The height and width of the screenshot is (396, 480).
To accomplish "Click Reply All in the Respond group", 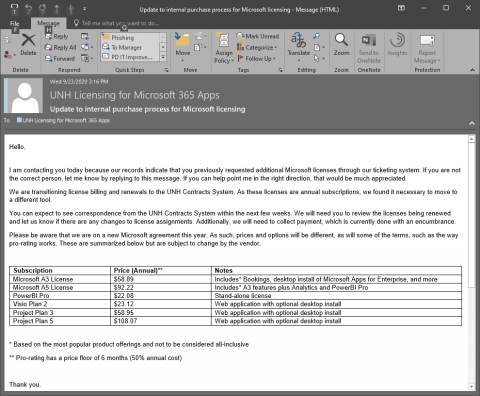I will pos(61,47).
